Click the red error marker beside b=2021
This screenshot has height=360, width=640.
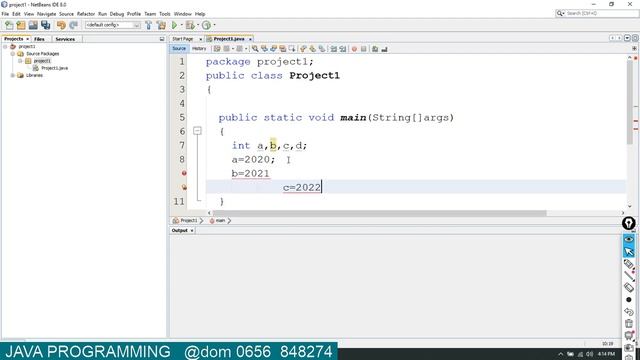pos(184,173)
